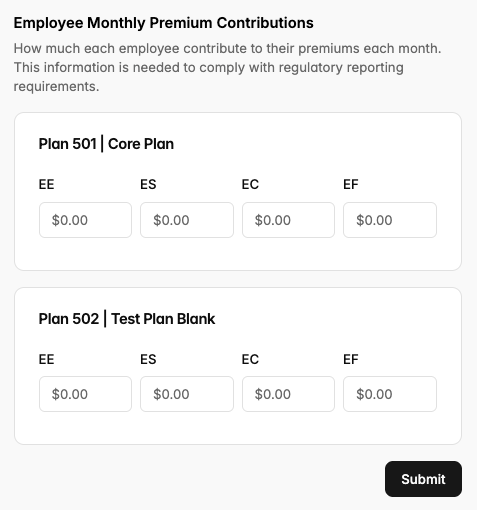This screenshot has width=477, height=510.
Task: Activate the EF field in Core Plan
Action: (390, 220)
